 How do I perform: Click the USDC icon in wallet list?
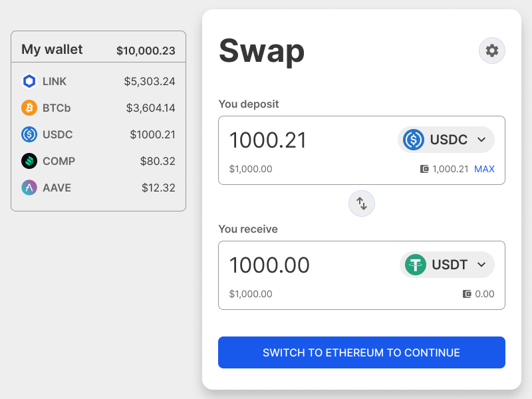pyautogui.click(x=29, y=134)
